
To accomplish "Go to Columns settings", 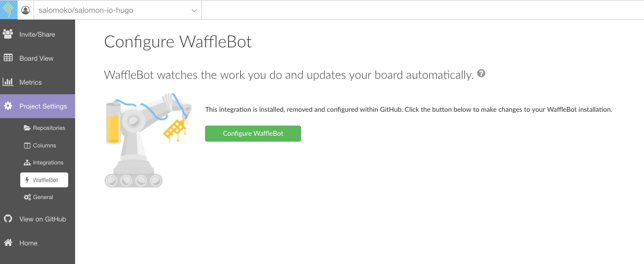I will [x=44, y=145].
